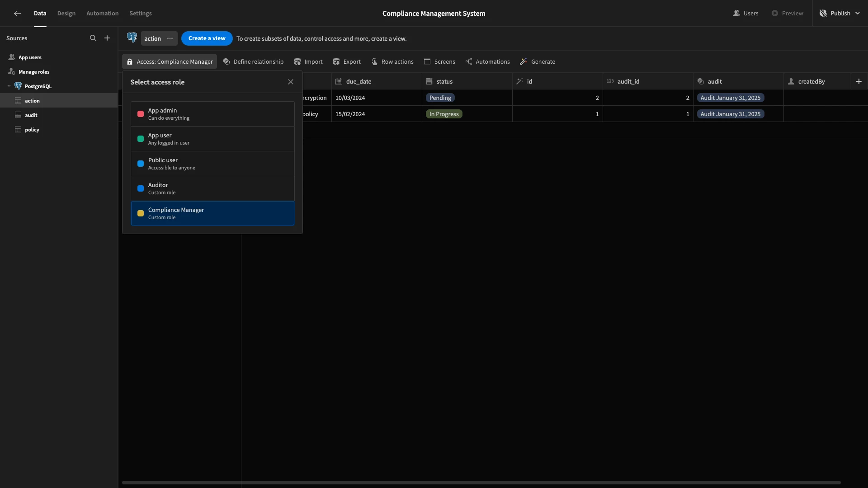Click the audit link in Pending row
868x488 pixels.
[x=730, y=98]
